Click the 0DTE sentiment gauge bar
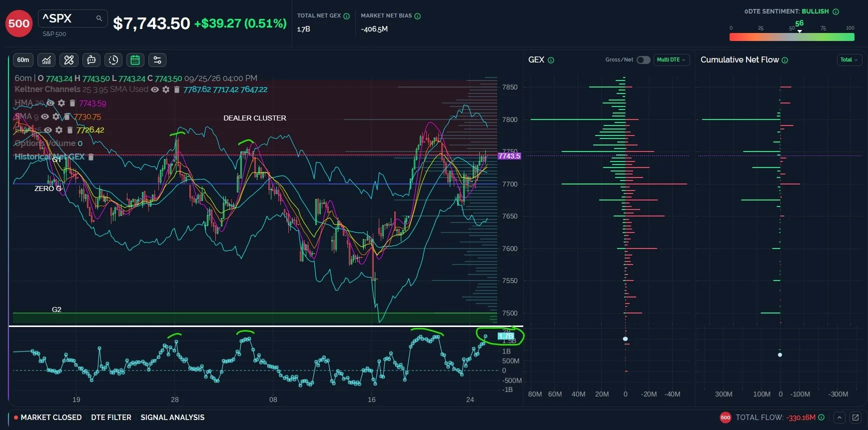868x430 pixels. pyautogui.click(x=792, y=37)
